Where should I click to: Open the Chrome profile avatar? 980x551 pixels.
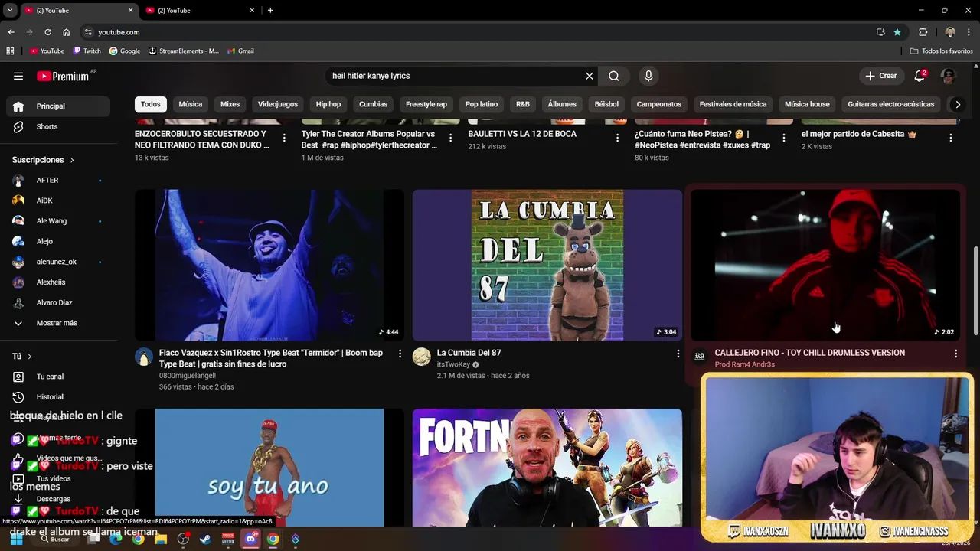(x=950, y=32)
